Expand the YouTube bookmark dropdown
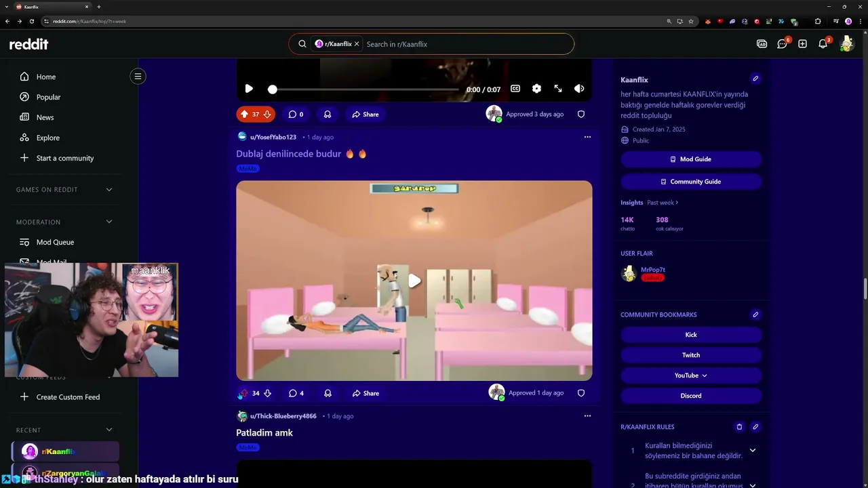 point(691,375)
